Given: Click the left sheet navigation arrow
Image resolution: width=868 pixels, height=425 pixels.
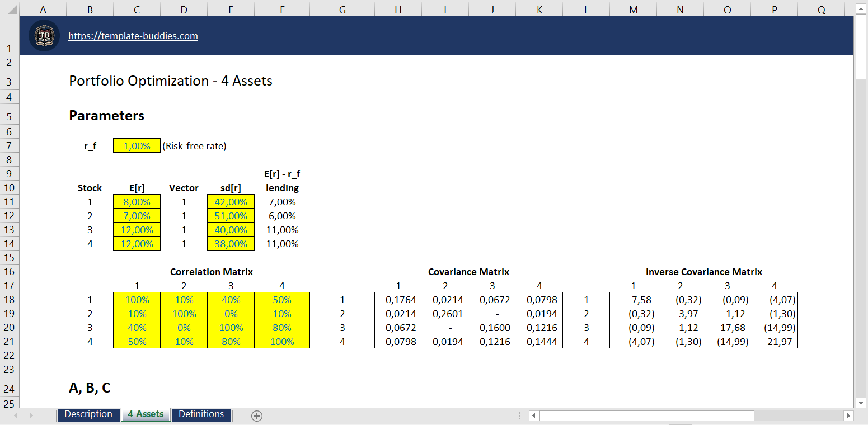Looking at the screenshot, I should [x=17, y=415].
